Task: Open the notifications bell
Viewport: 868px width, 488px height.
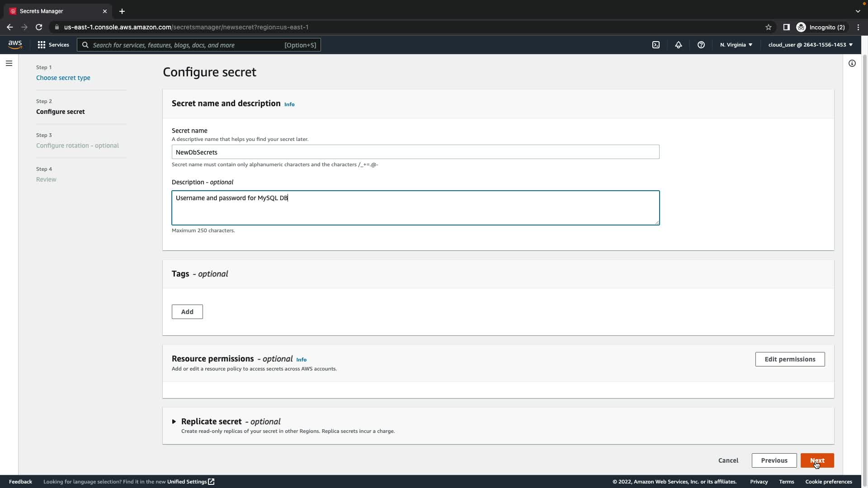Action: (678, 45)
